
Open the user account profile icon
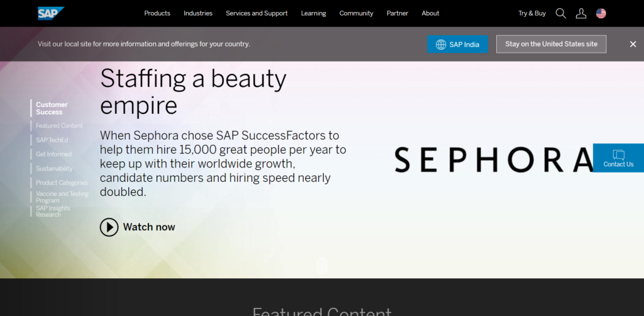(x=580, y=13)
